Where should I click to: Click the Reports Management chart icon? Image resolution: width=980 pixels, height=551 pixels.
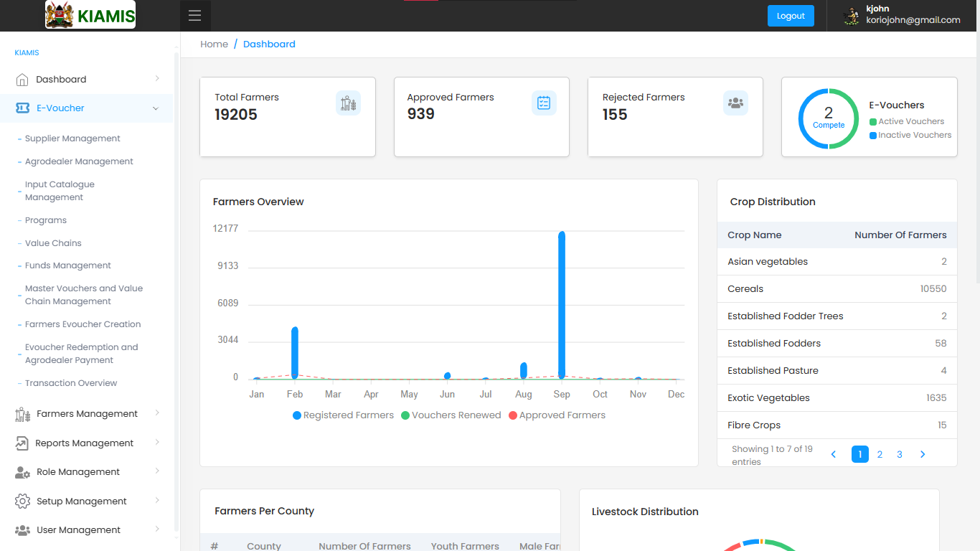(22, 443)
